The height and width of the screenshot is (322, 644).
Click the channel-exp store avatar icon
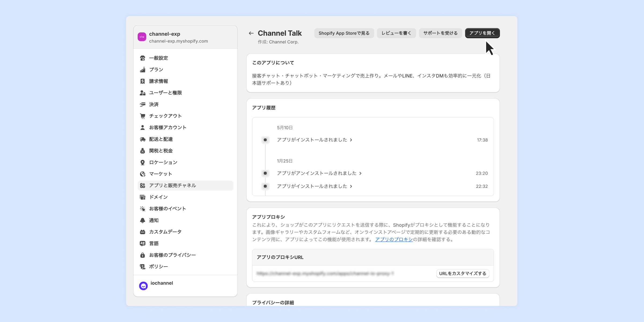coord(142,37)
